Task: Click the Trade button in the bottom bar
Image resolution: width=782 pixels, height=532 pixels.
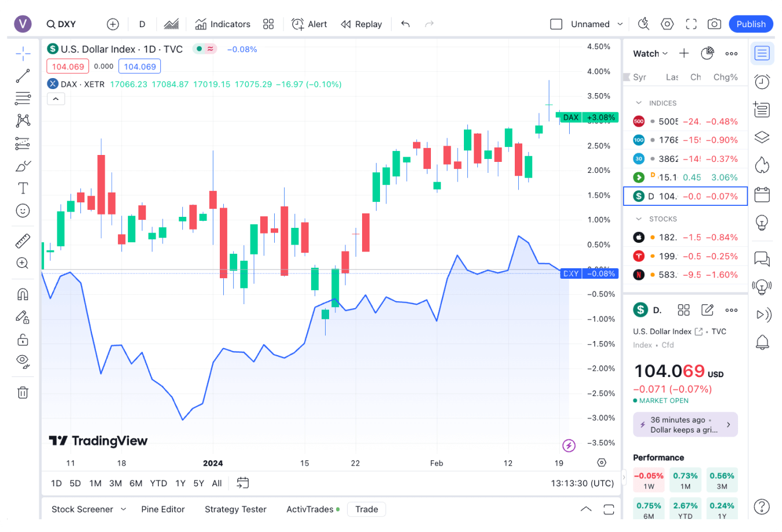Action: click(366, 509)
